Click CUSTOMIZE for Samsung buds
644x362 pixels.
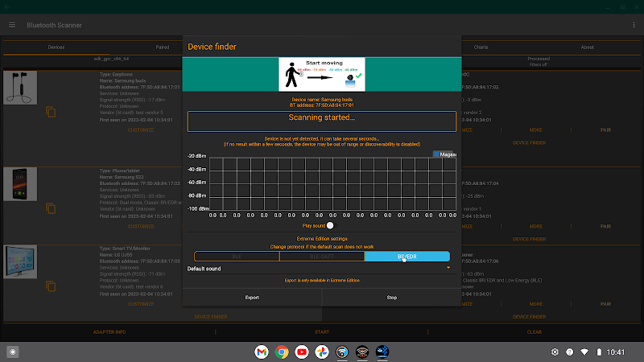141,130
